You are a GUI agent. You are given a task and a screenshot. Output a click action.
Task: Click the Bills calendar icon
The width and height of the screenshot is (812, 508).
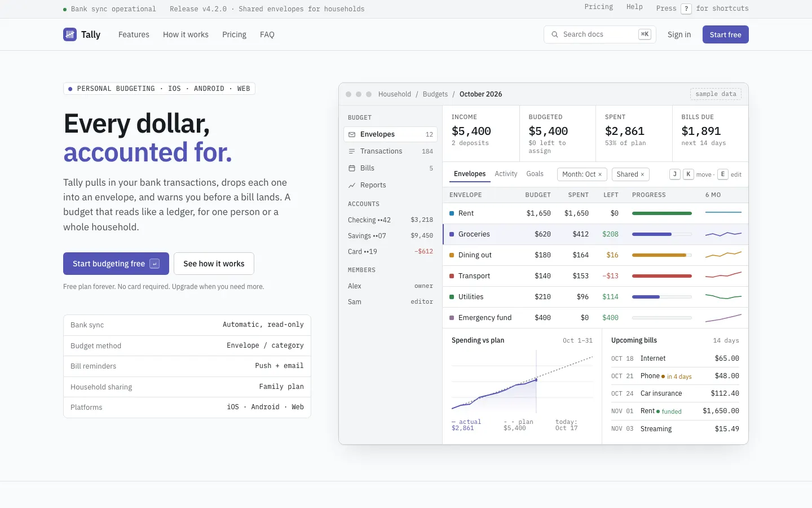tap(352, 168)
